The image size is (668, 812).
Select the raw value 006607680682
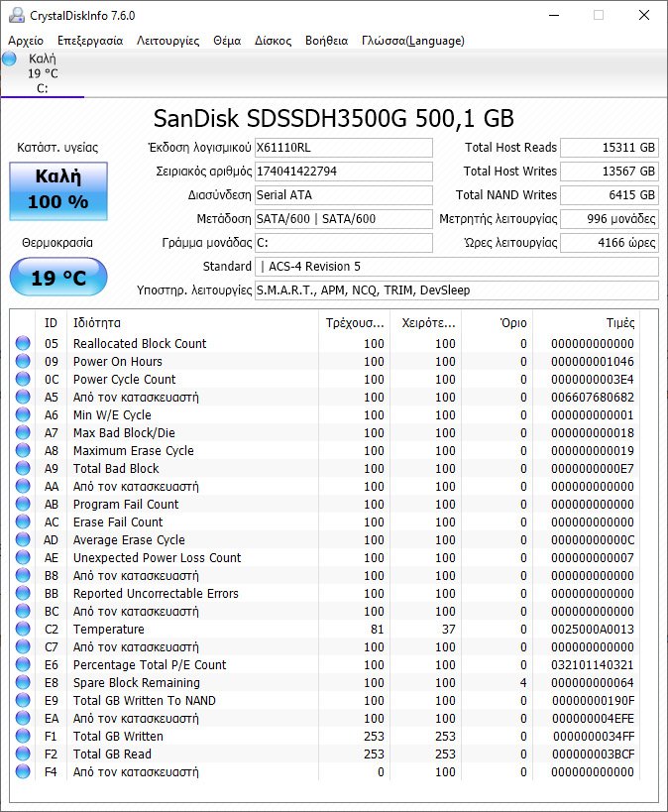click(x=593, y=398)
